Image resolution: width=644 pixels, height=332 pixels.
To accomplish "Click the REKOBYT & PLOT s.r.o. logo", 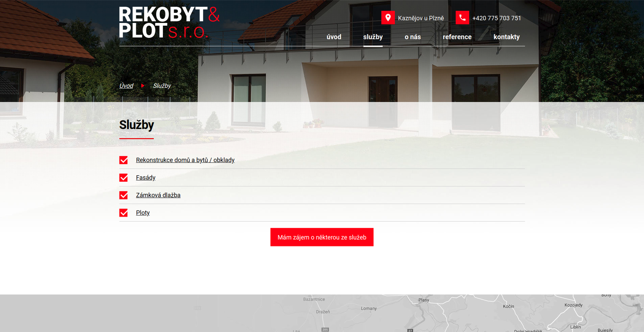I will click(169, 23).
